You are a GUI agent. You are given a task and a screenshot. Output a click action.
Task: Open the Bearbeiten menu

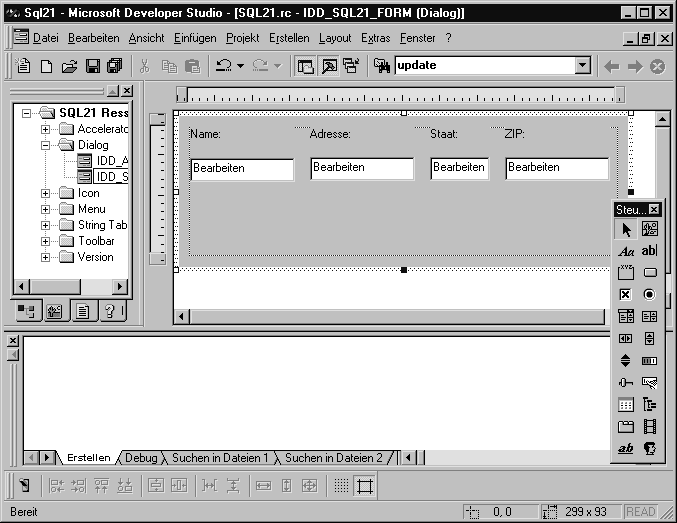coord(94,38)
